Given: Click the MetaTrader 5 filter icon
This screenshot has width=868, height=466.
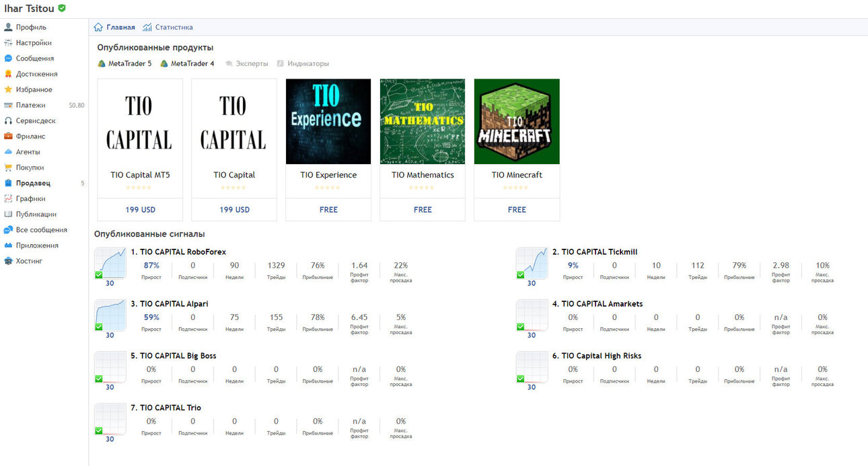Looking at the screenshot, I should point(102,64).
